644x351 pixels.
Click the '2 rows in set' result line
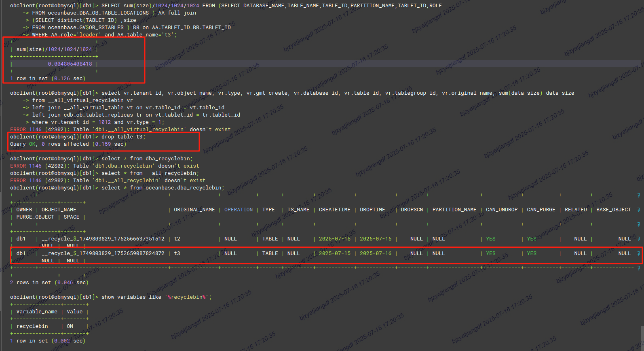[49, 283]
